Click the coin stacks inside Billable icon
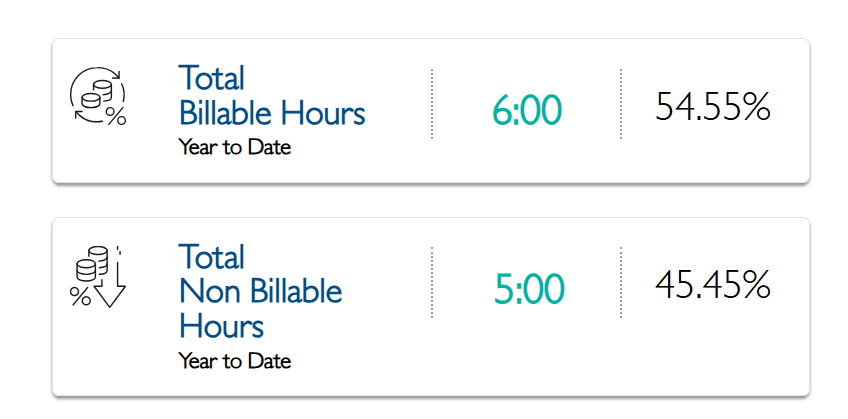Screen dimensions: 848x419 pyautogui.click(x=96, y=94)
